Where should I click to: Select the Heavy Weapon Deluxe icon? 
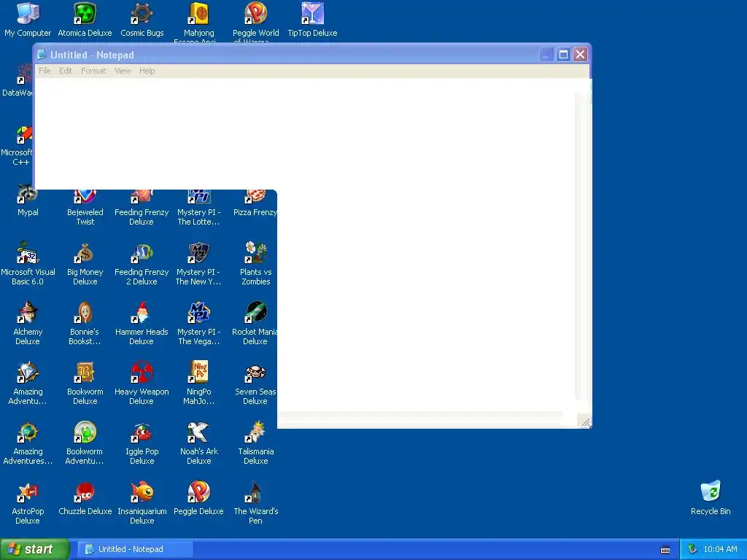pos(142,383)
